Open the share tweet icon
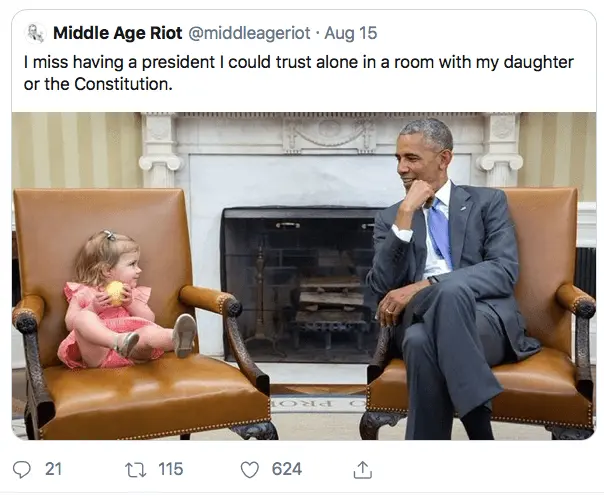This screenshot has height=502, width=604. [363, 468]
